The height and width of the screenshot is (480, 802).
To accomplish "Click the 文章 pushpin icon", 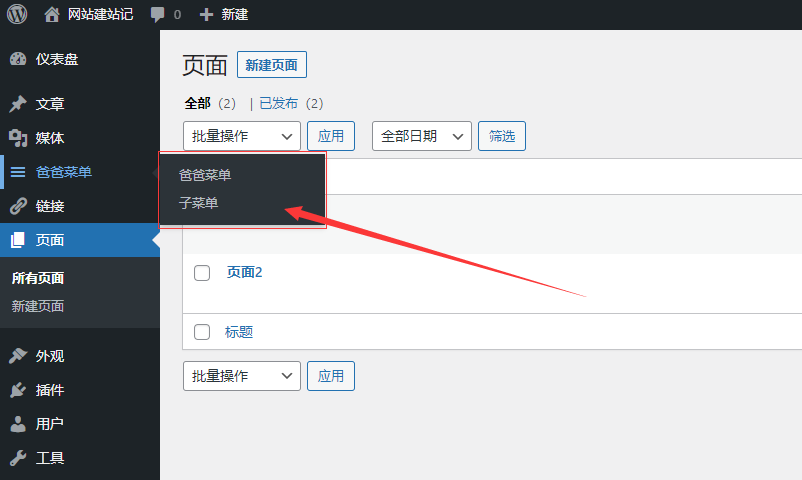I will [18, 104].
